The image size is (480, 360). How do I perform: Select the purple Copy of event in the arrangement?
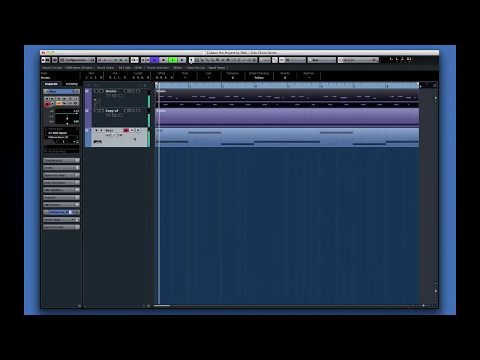click(287, 117)
